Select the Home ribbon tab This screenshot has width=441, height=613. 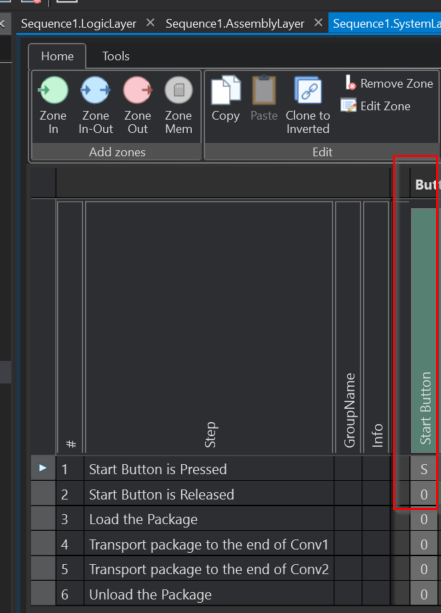(57, 56)
